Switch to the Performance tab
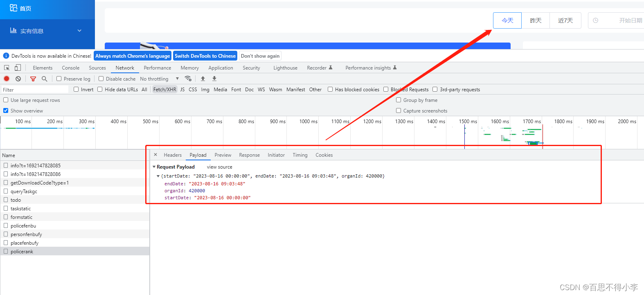644x295 pixels. click(158, 68)
